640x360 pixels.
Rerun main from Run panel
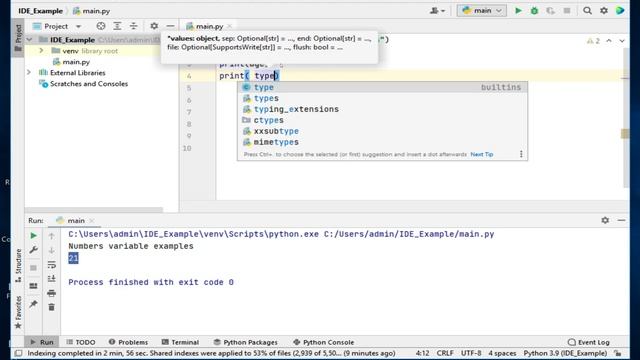(x=33, y=236)
